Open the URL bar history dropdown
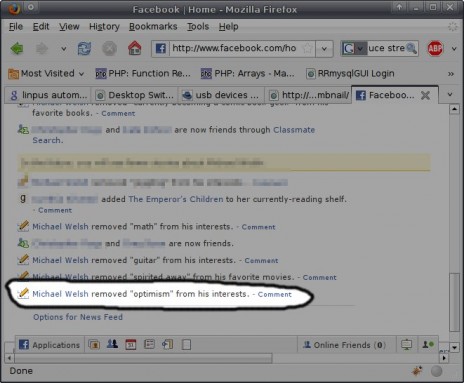Image resolution: width=464 pixels, height=383 pixels. pyautogui.click(x=324, y=49)
